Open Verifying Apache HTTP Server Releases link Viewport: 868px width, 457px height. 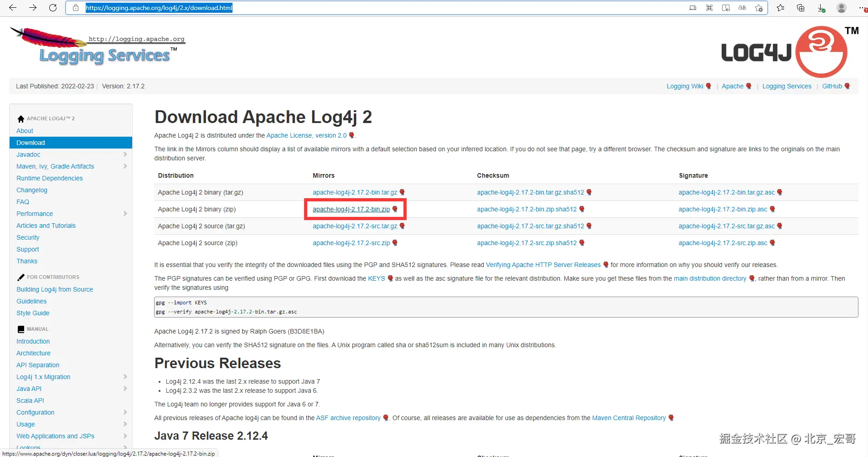(x=543, y=265)
